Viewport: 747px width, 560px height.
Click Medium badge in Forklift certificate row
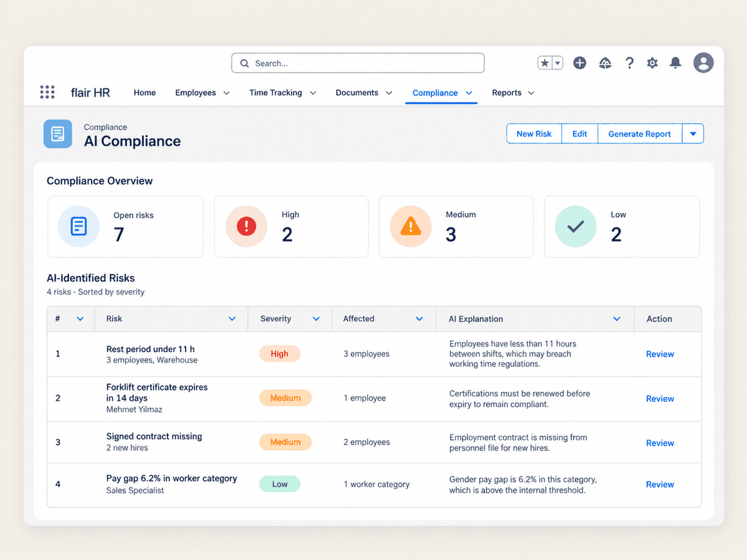click(285, 398)
